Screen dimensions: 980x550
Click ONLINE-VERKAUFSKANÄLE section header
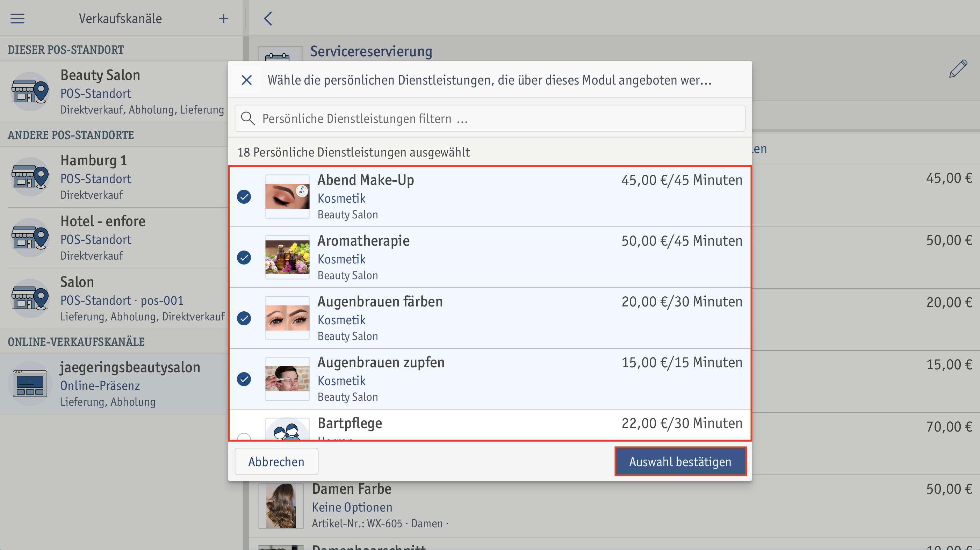pos(76,342)
